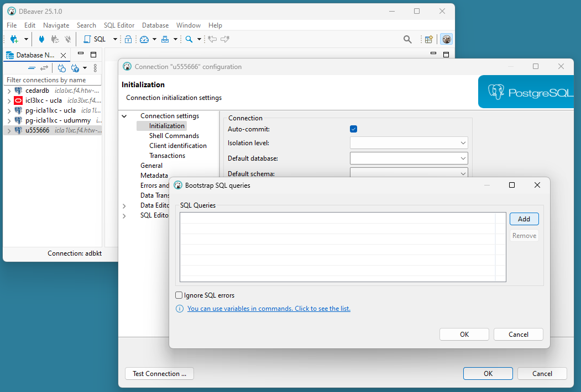Select the DBeaver perspective beaver icon
This screenshot has width=581, height=392.
tap(447, 39)
